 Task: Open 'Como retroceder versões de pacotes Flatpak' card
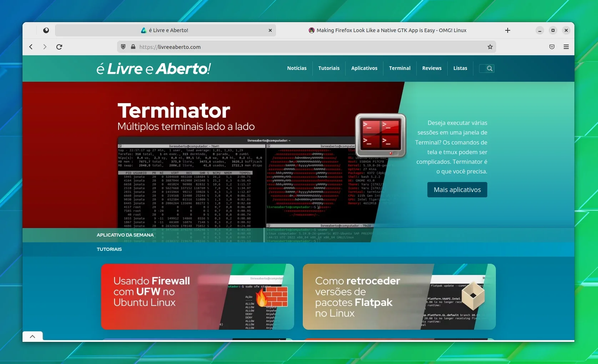[399, 297]
